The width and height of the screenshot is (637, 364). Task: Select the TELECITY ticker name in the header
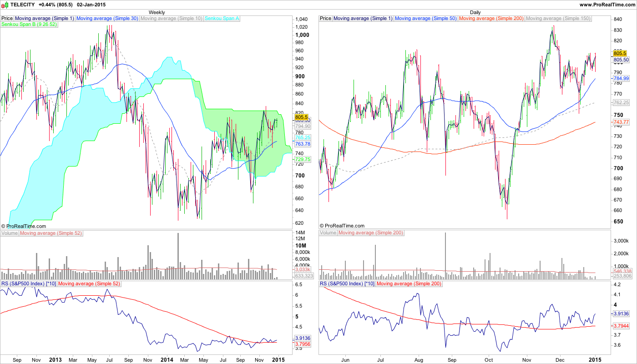point(22,5)
